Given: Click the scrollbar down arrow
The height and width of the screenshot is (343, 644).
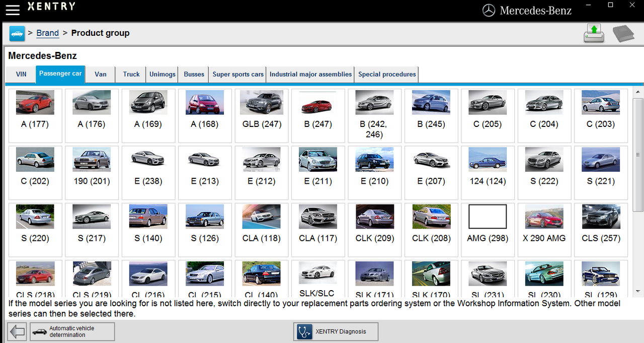Looking at the screenshot, I should (638, 291).
